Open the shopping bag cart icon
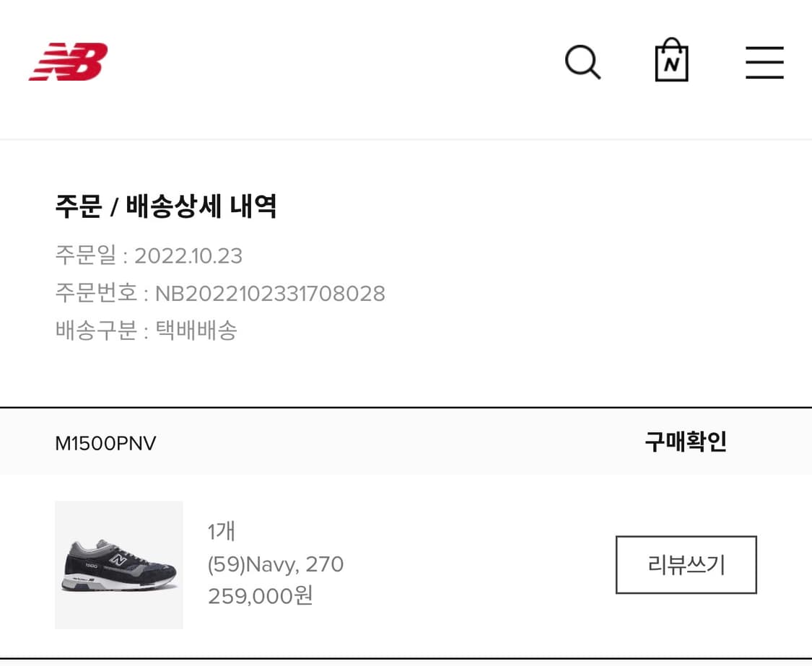 tap(671, 62)
